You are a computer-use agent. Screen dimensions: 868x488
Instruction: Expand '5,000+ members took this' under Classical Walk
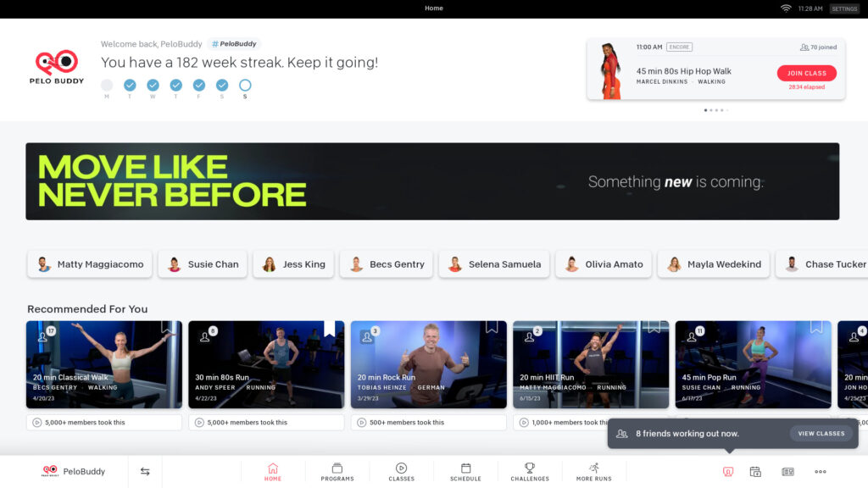point(103,422)
